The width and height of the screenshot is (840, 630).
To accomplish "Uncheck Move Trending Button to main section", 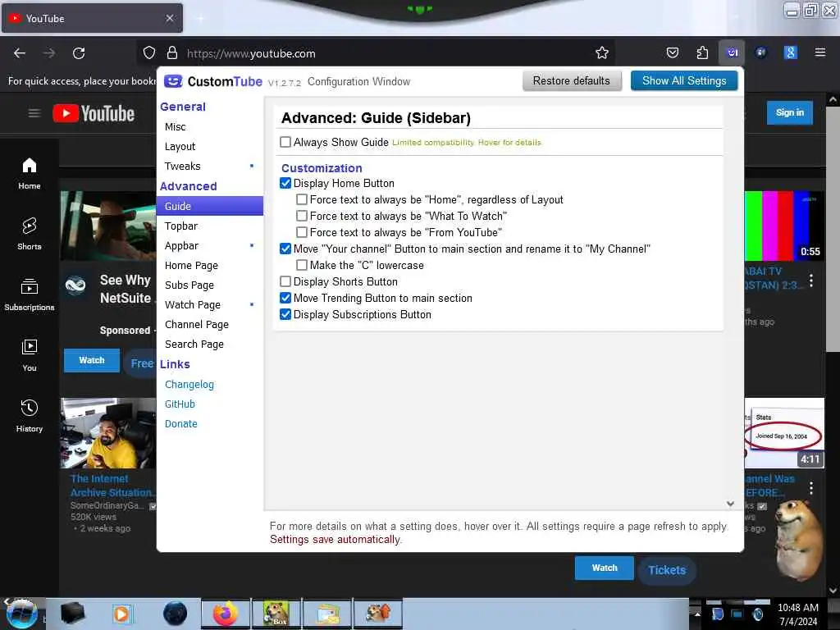I will pyautogui.click(x=285, y=298).
